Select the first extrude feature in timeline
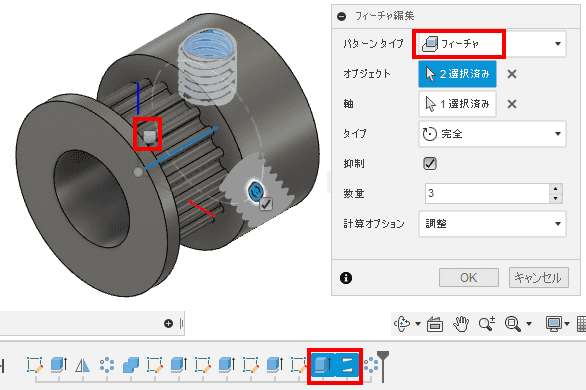 coord(59,365)
